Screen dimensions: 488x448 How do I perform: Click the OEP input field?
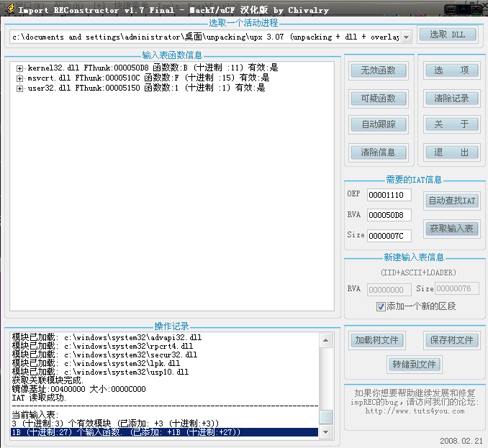tap(389, 196)
